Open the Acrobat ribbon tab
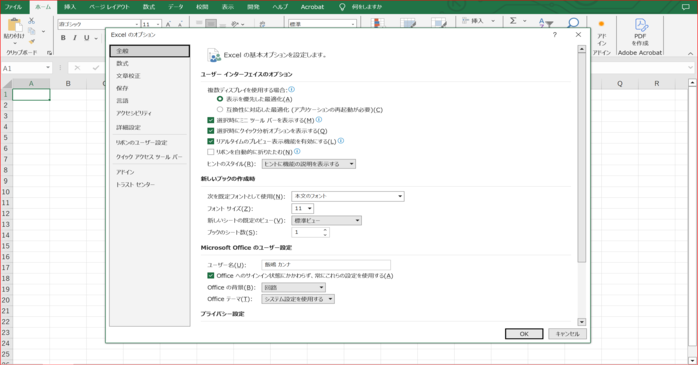 (312, 7)
